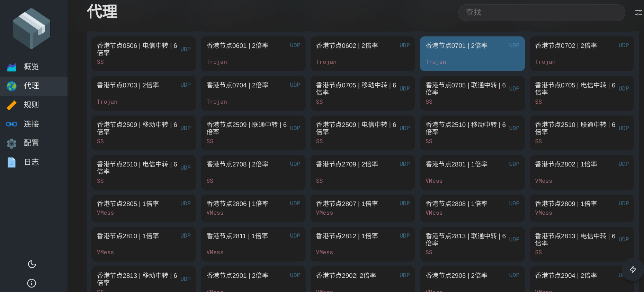Select the 香港节点2805 | 1倍率 VMess node
The height and width of the screenshot is (292, 644).
click(x=144, y=208)
